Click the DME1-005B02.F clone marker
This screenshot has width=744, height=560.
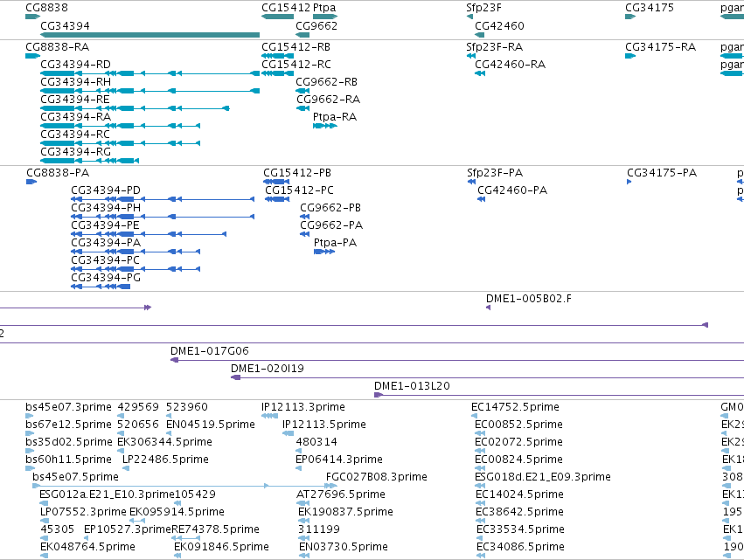coord(488,308)
